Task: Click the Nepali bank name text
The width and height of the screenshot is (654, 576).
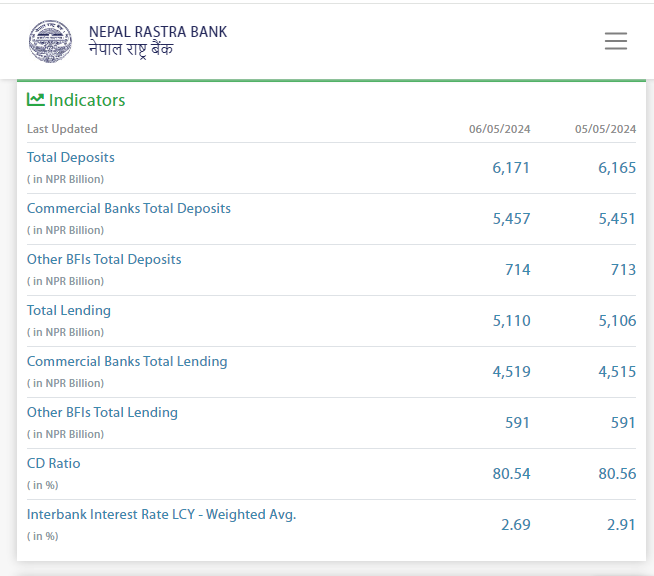Action: click(131, 50)
